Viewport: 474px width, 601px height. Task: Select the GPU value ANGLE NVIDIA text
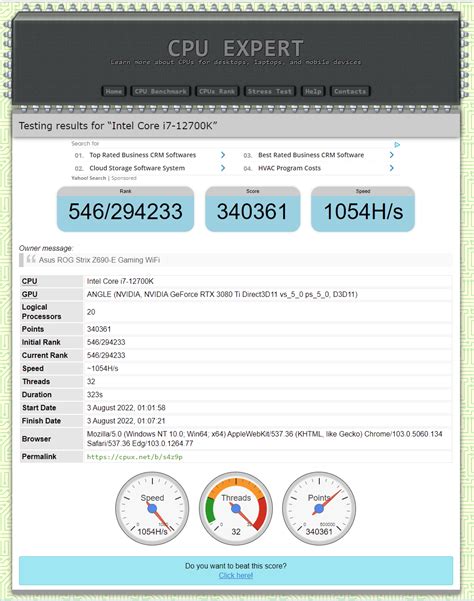pyautogui.click(x=222, y=294)
